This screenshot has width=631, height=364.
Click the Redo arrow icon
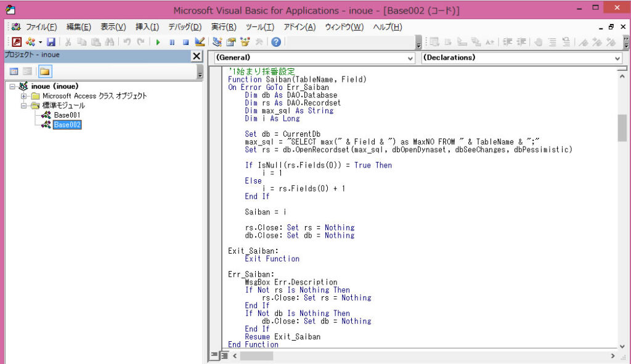coord(140,42)
